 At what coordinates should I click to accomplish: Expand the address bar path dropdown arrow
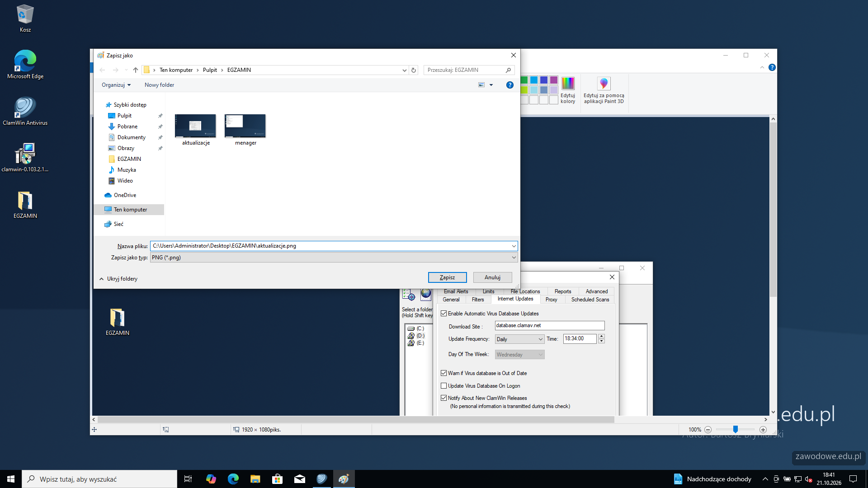[x=404, y=70]
